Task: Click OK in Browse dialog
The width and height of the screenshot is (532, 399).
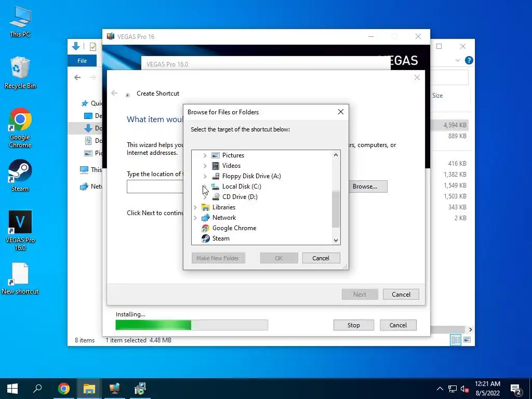Action: (279, 258)
